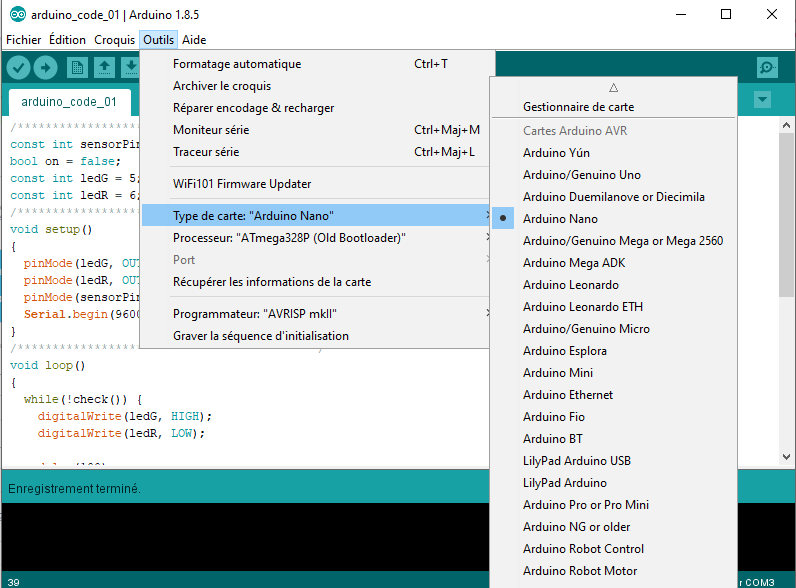The width and height of the screenshot is (796, 588).
Task: Choose Graver la séquence d'initialisation
Action: tap(315, 336)
